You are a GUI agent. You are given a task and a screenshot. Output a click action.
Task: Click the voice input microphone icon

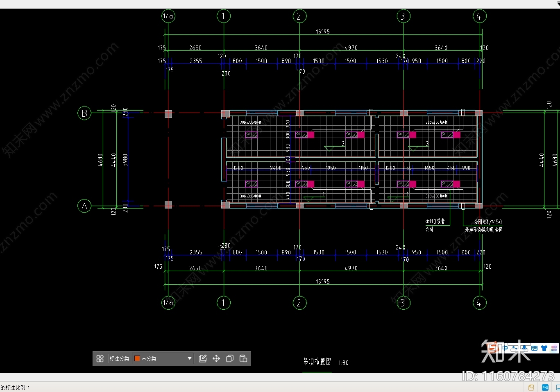pos(524,349)
